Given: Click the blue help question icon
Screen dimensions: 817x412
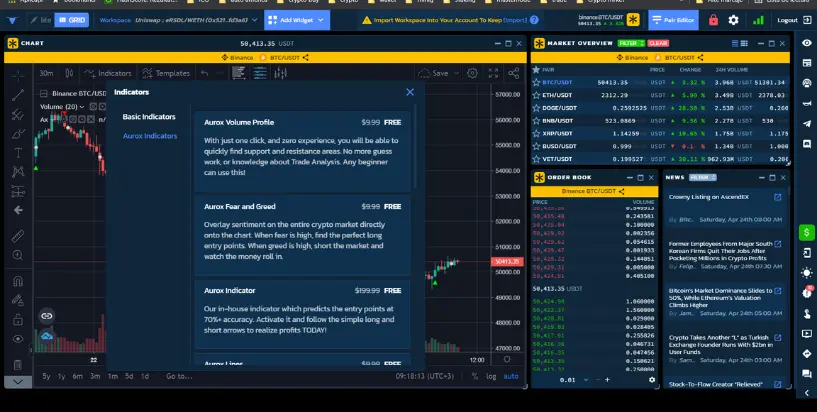Looking at the screenshot, I should (534, 20).
